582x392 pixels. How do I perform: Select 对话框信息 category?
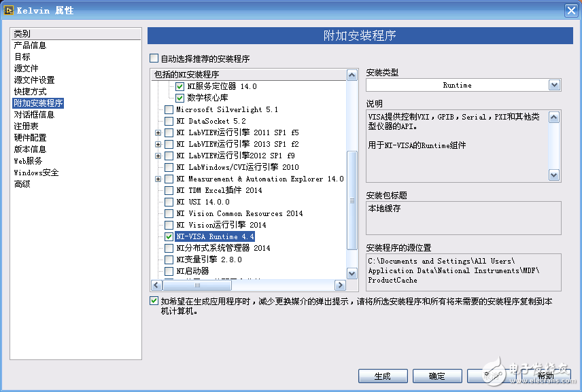click(34, 115)
